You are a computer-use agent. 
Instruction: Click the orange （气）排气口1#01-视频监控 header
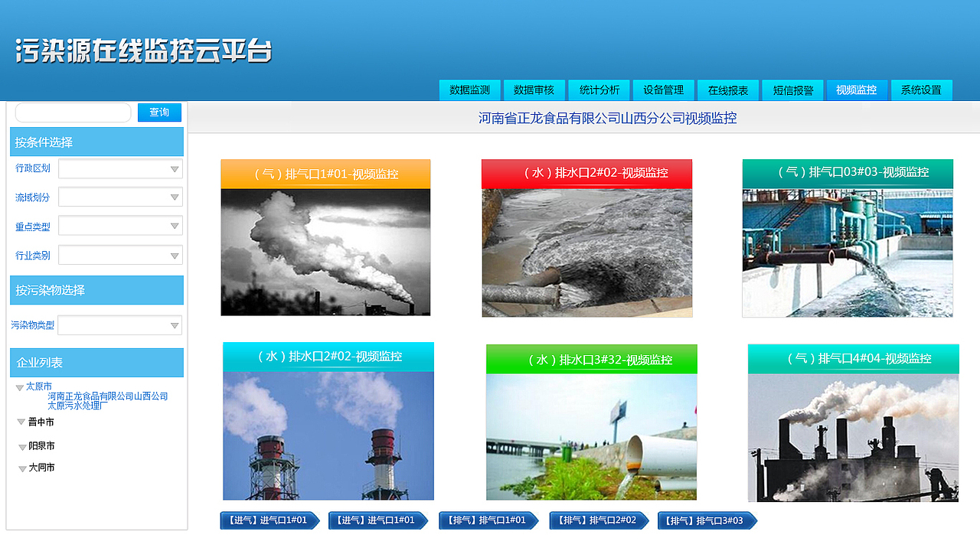point(325,174)
